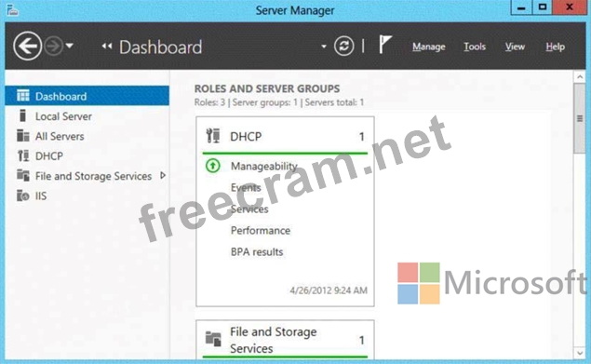
Task: Click the DHCP tile icon
Action: [x=213, y=136]
